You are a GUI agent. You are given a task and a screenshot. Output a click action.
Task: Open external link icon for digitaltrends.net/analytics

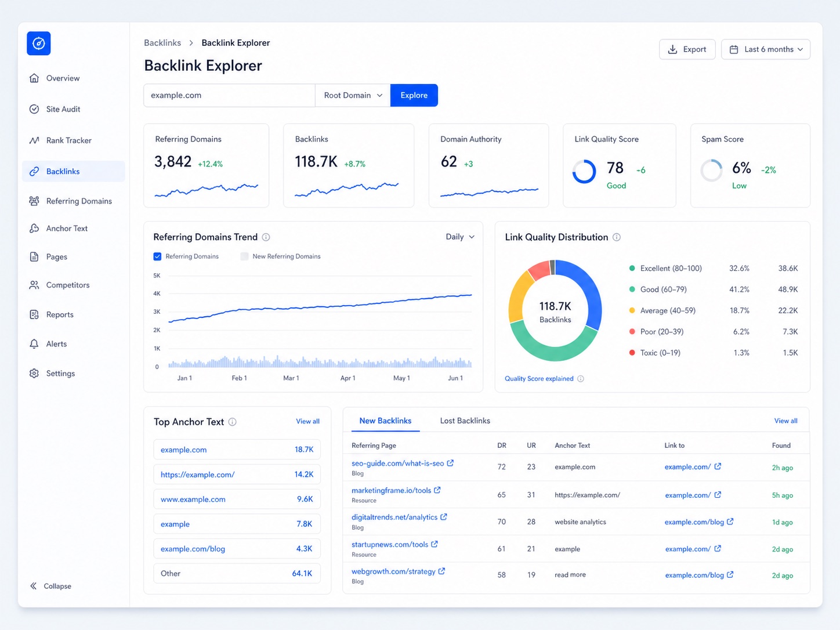[x=444, y=517]
